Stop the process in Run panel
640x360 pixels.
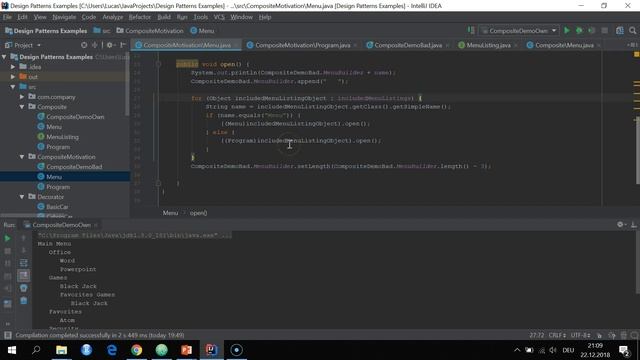(7, 251)
